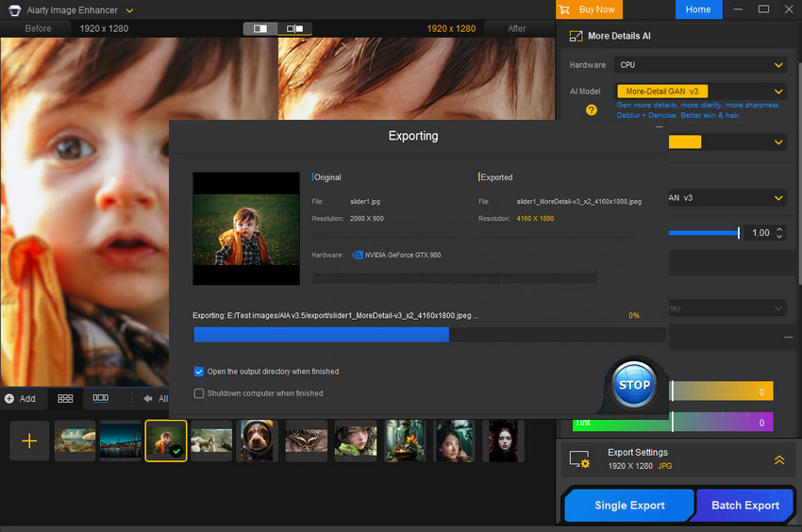
Task: Open the Home tab
Action: 698,9
